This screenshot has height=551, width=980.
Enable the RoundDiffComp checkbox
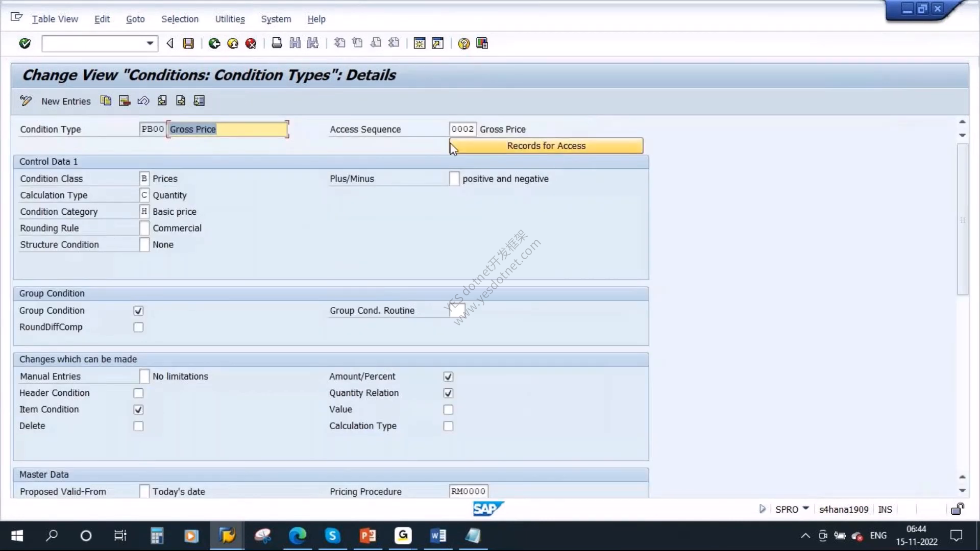(138, 327)
